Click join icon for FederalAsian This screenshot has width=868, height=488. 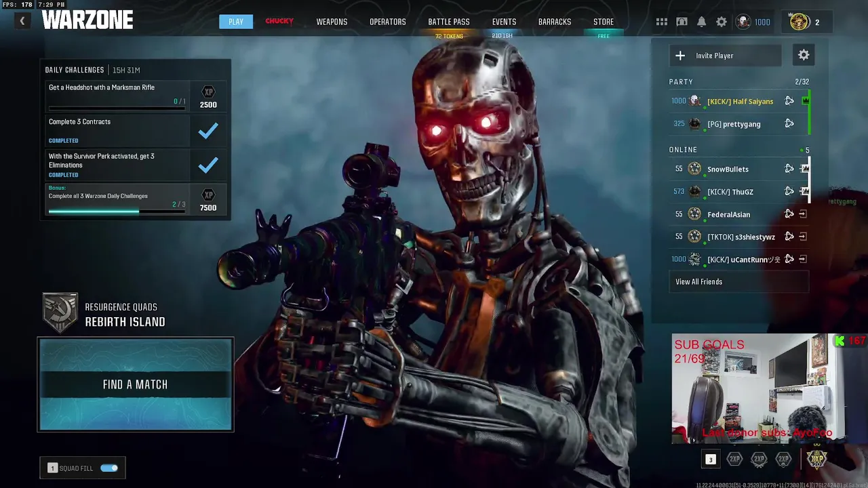coord(803,214)
